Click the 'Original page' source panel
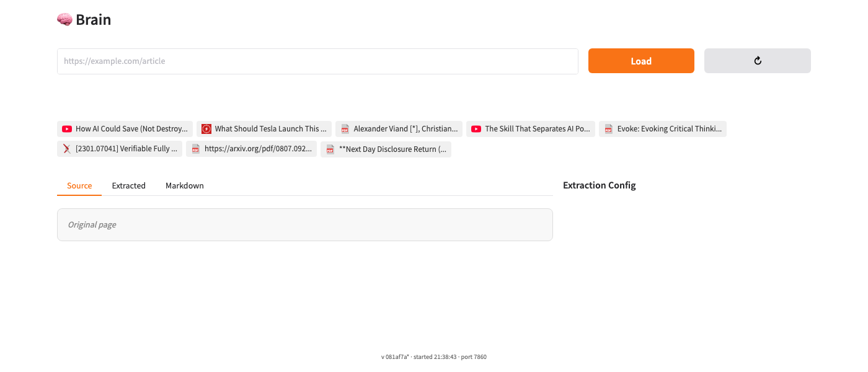 pyautogui.click(x=304, y=224)
